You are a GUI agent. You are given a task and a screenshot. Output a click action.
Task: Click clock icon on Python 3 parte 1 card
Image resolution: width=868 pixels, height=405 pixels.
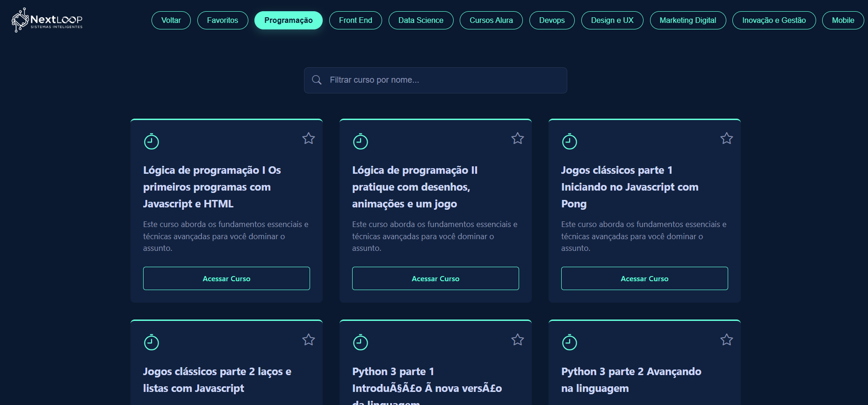[361, 342]
